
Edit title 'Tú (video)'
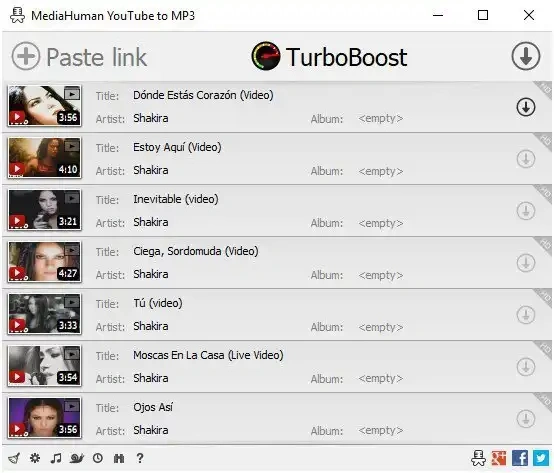[x=158, y=303]
